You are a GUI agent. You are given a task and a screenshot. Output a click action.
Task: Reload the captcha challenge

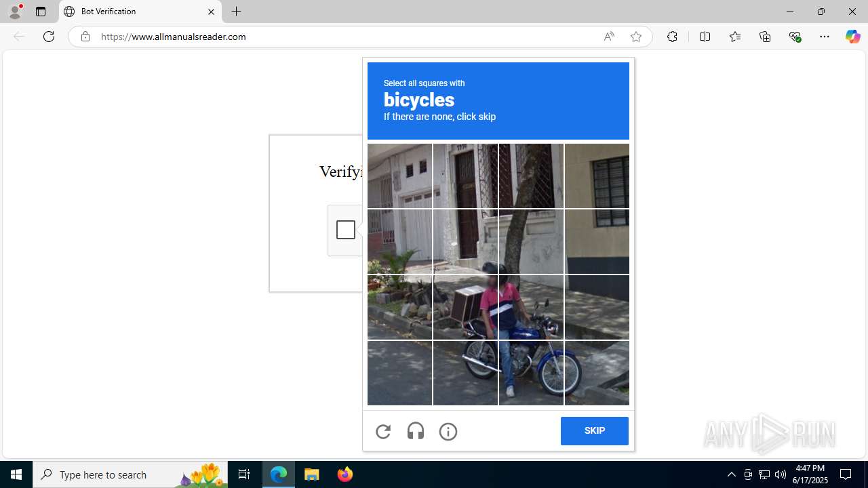[383, 431]
